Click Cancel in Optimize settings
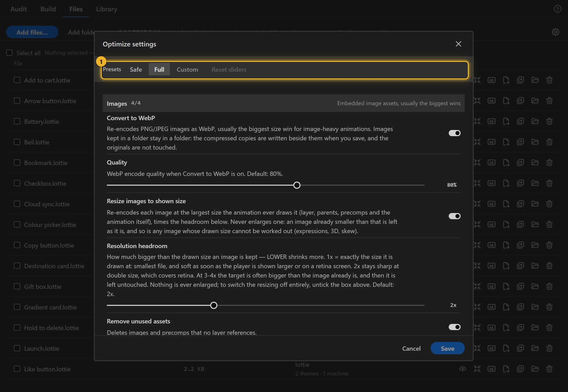 pos(411,348)
